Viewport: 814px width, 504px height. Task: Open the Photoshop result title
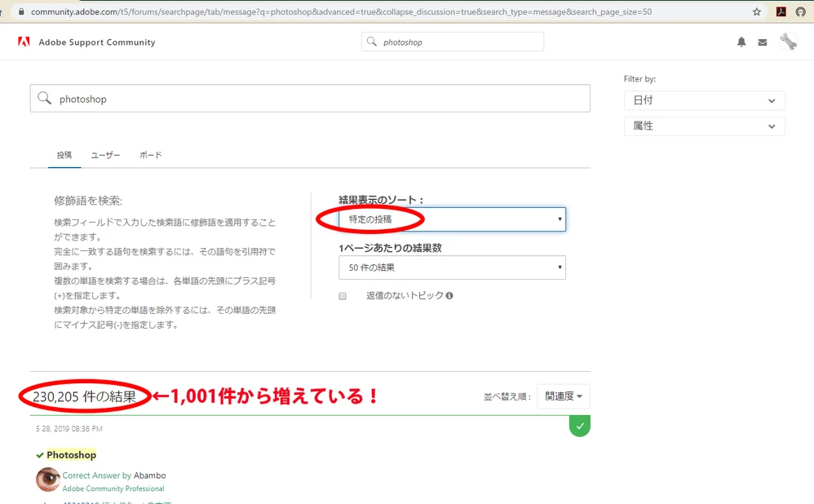[71, 455]
